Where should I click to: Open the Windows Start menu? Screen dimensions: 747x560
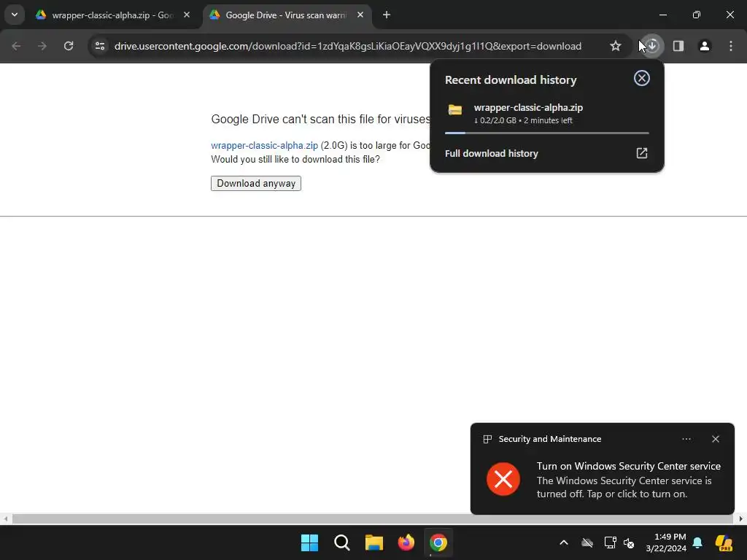[x=309, y=542]
